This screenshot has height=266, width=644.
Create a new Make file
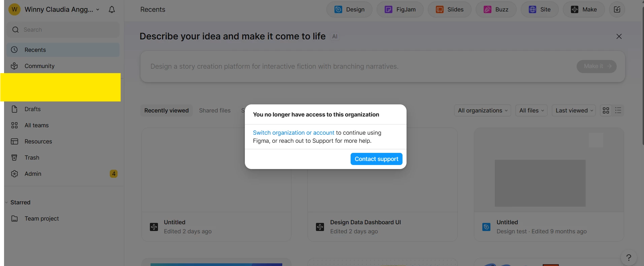click(x=584, y=9)
